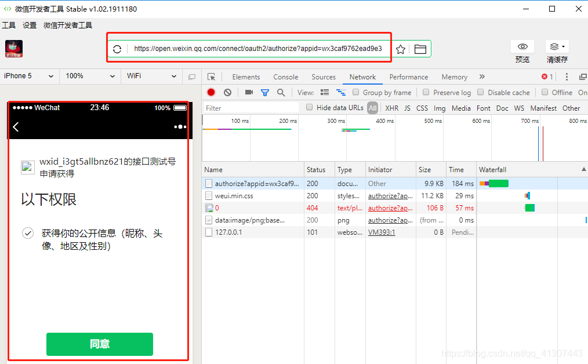Image resolution: width=588 pixels, height=364 pixels.
Task: Open network search magnifier icon
Action: pos(281,92)
